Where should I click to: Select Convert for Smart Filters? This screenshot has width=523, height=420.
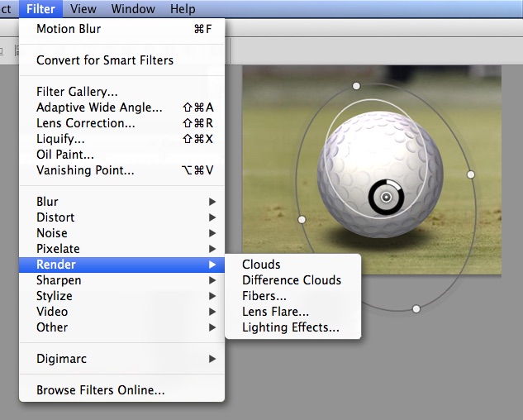pos(103,60)
